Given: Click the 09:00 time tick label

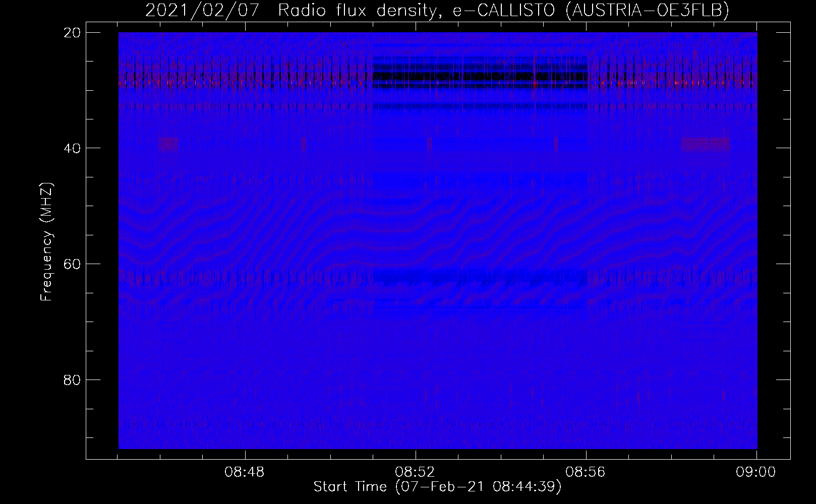Looking at the screenshot, I should [x=756, y=472].
